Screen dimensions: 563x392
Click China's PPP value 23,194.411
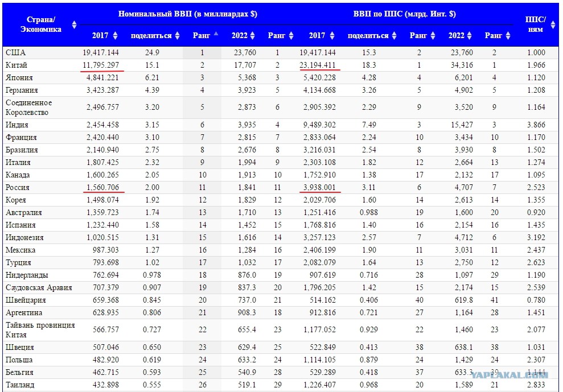[318, 65]
